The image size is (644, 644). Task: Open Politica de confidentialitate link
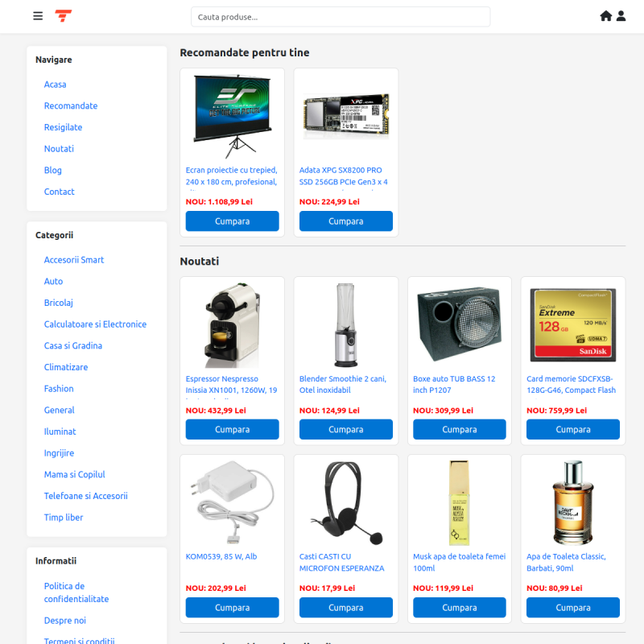click(x=76, y=592)
